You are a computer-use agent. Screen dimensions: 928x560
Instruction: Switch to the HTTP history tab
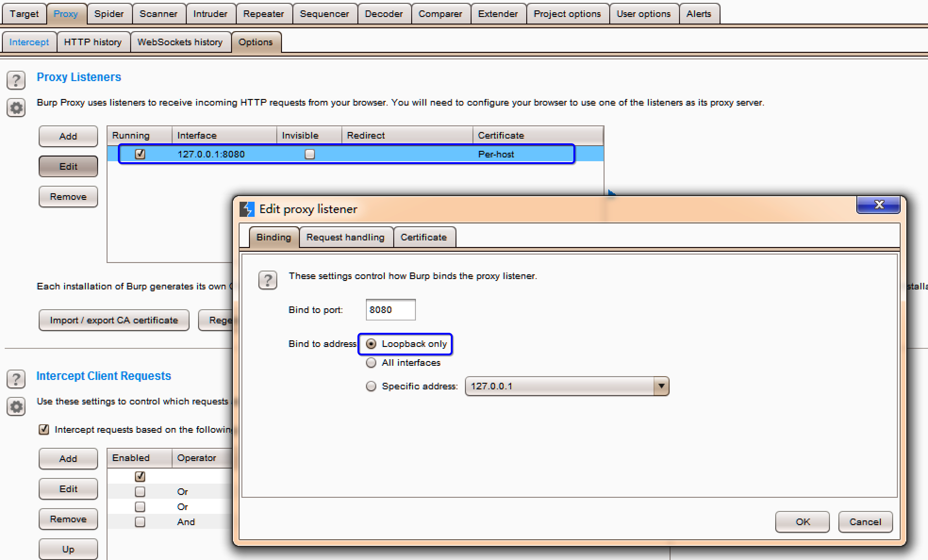pos(93,42)
